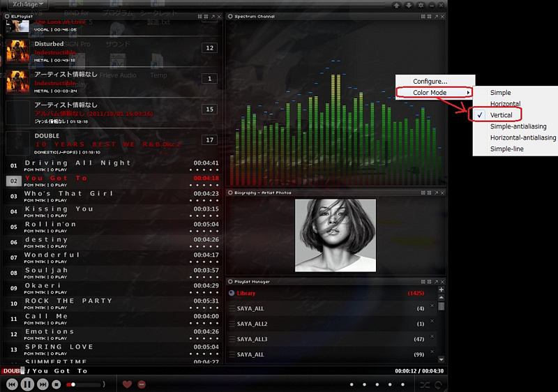
Task: Delete the SAYA_ALL3 playlist with its X
Action: pyautogui.click(x=432, y=336)
